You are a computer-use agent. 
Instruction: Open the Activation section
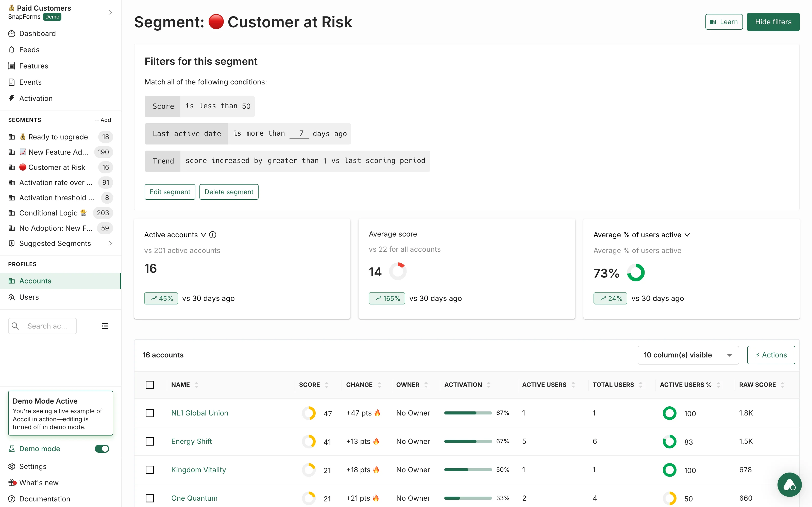click(36, 98)
